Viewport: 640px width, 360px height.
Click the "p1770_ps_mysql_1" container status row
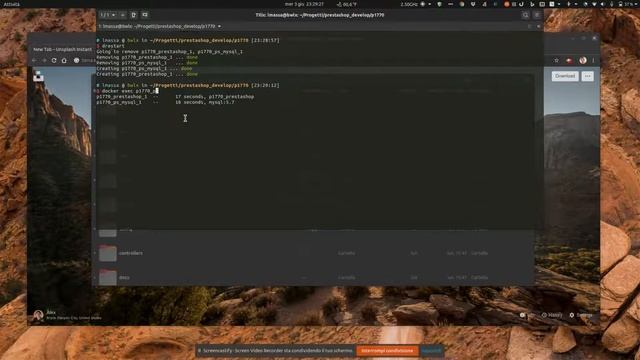tap(165, 102)
